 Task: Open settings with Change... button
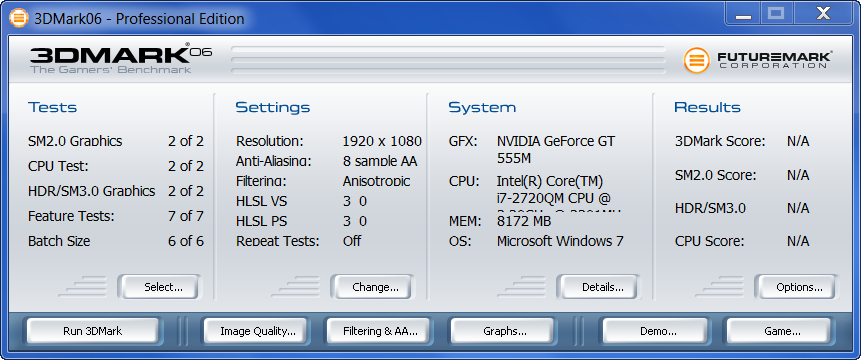(x=372, y=287)
